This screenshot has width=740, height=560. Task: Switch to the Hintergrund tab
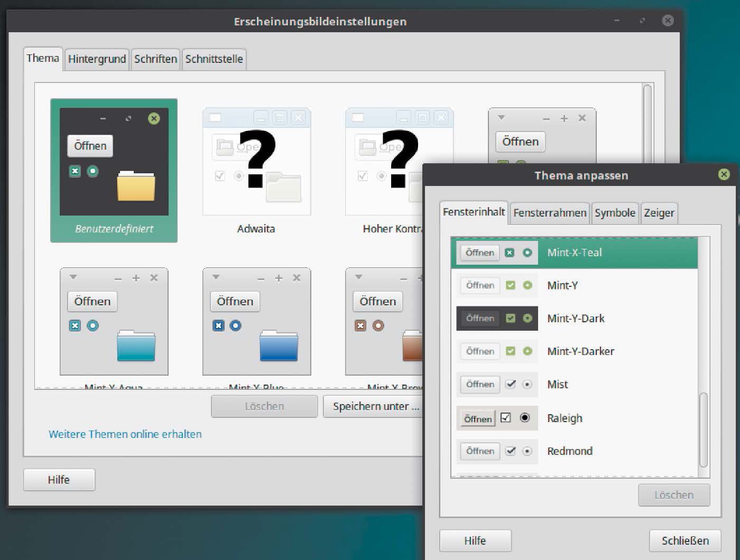coord(97,59)
